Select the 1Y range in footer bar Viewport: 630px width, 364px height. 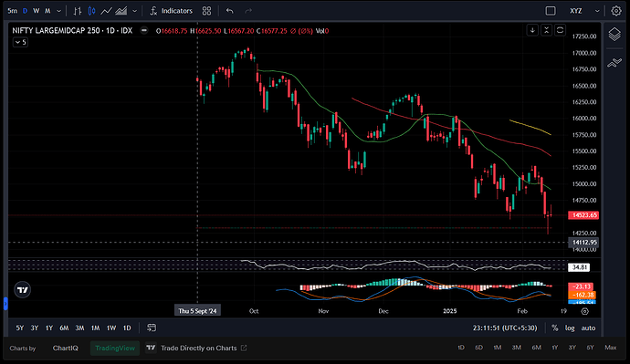(555, 348)
